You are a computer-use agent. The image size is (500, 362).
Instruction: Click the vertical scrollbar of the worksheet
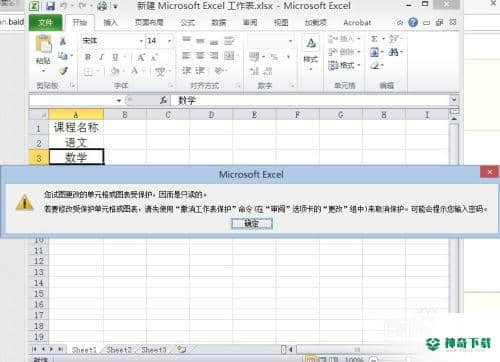pyautogui.click(x=454, y=217)
